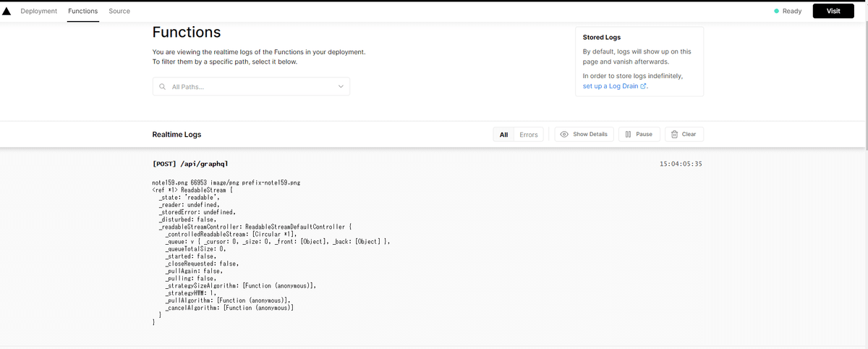
Task: Clear the realtime logs
Action: point(684,134)
